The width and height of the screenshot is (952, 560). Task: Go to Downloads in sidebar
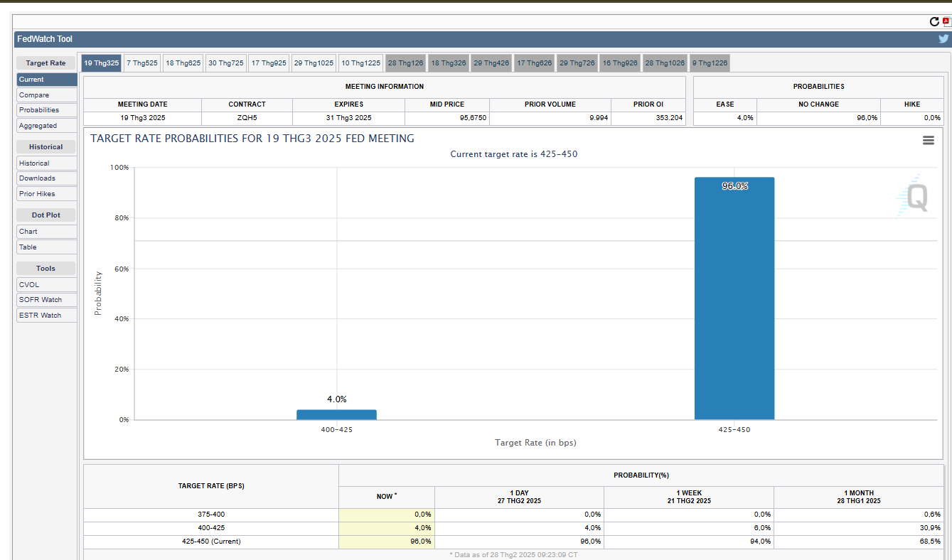pyautogui.click(x=47, y=178)
